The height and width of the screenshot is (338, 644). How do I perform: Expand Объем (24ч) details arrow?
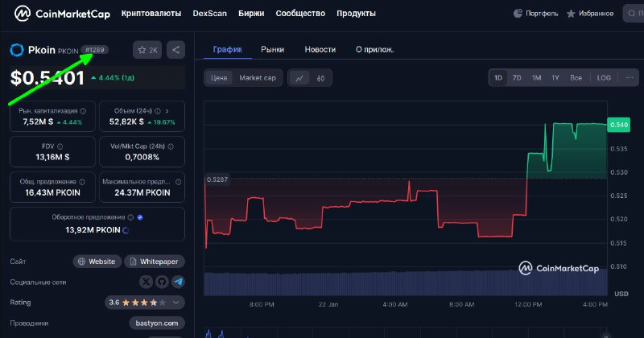click(167, 111)
